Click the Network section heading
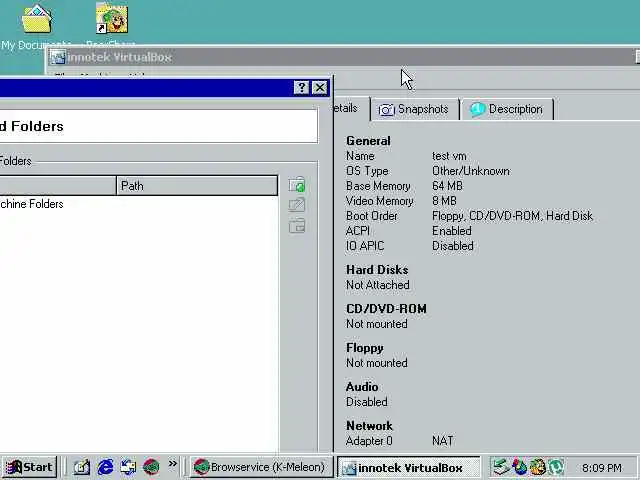This screenshot has height=480, width=640. coord(369,426)
